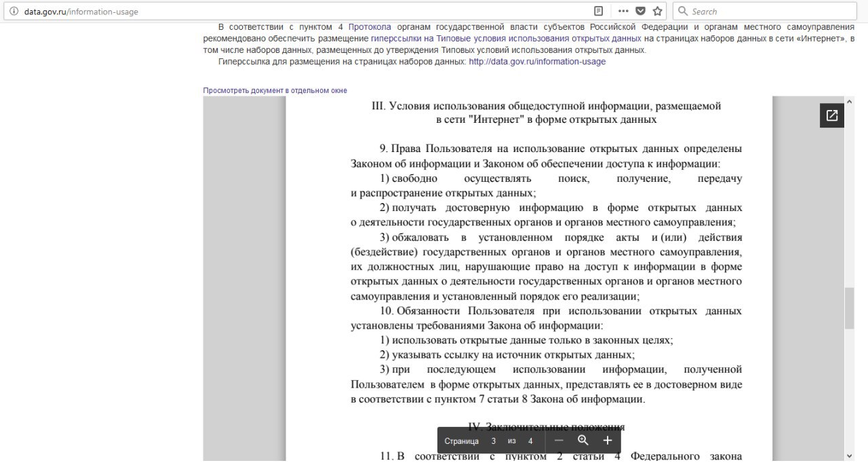Click the text Гиперссылка для размещения на страницах
The width and height of the screenshot is (868, 467).
[342, 62]
